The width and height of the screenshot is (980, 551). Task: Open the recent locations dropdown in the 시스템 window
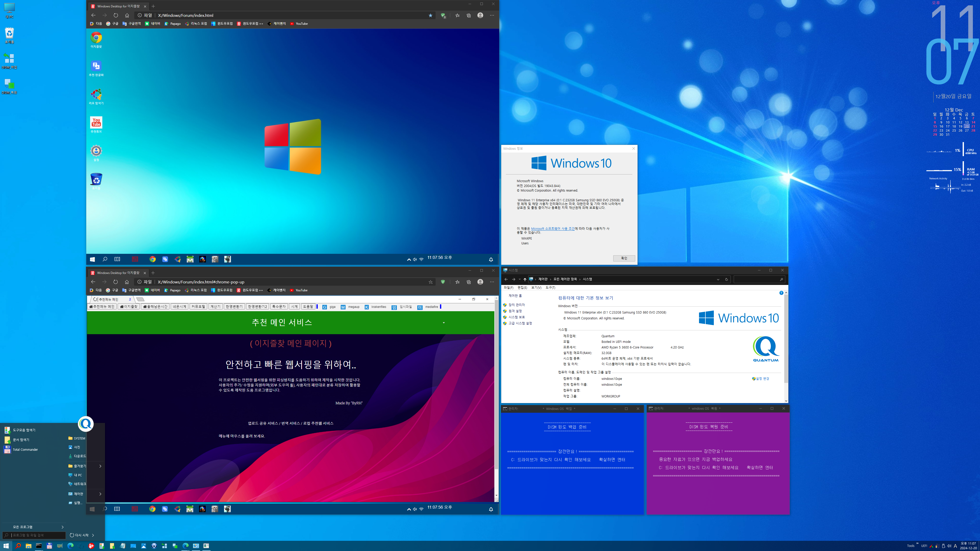click(520, 279)
